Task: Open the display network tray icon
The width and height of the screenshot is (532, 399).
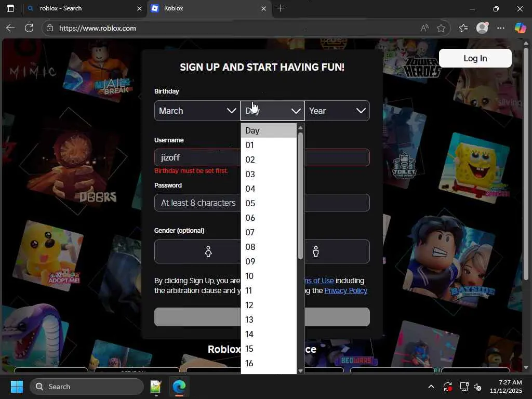Action: pyautogui.click(x=463, y=387)
